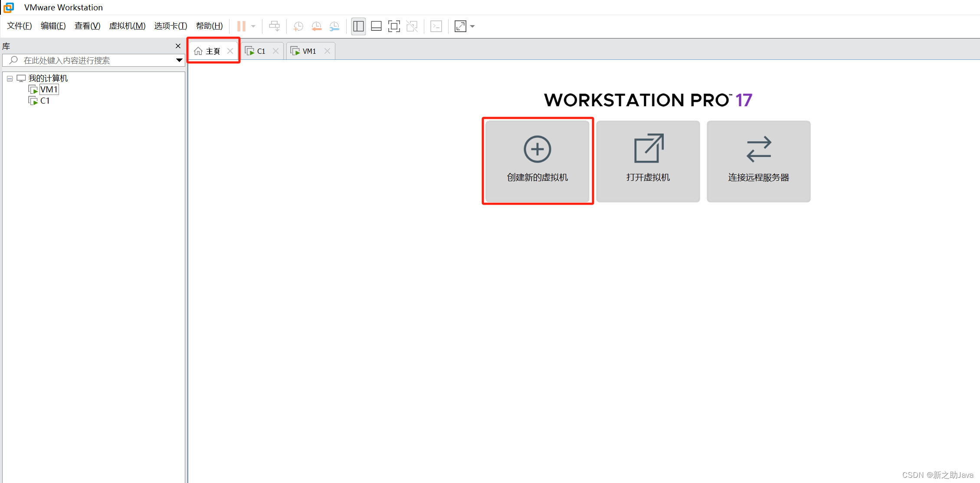
Task: Open the 查看(V) menu
Action: pyautogui.click(x=87, y=26)
